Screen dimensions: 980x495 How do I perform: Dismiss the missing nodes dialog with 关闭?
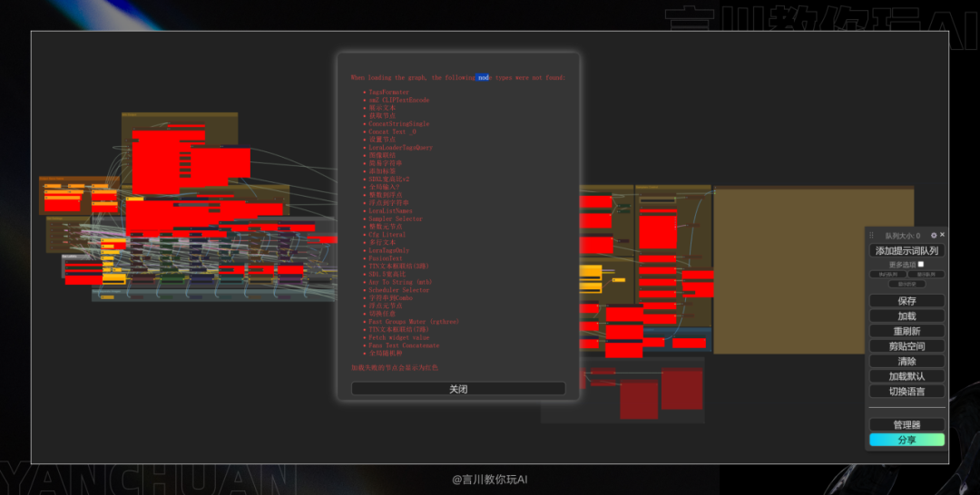click(458, 389)
